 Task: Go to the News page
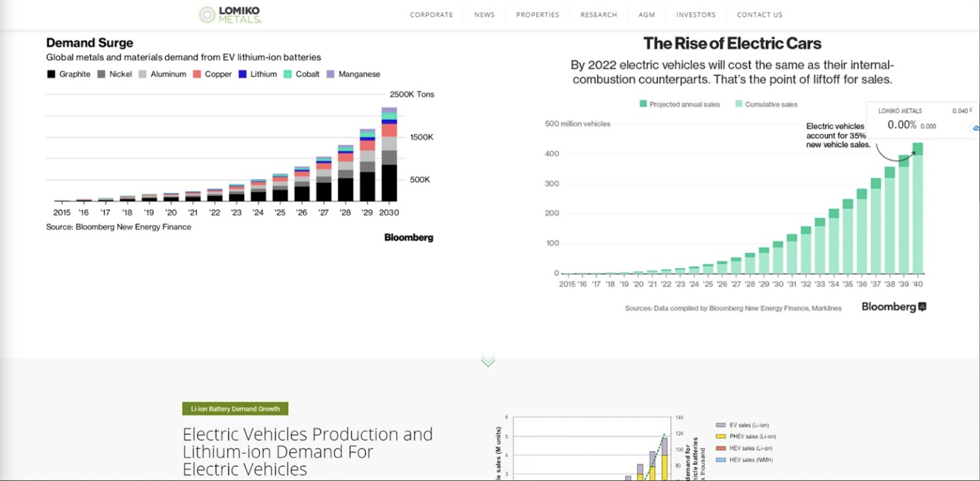tap(484, 15)
